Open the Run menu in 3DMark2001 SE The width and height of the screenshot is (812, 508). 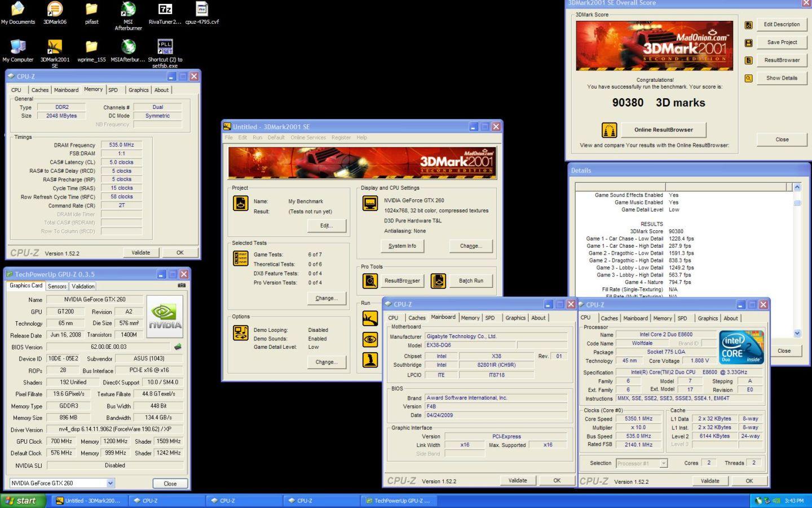[x=257, y=137]
